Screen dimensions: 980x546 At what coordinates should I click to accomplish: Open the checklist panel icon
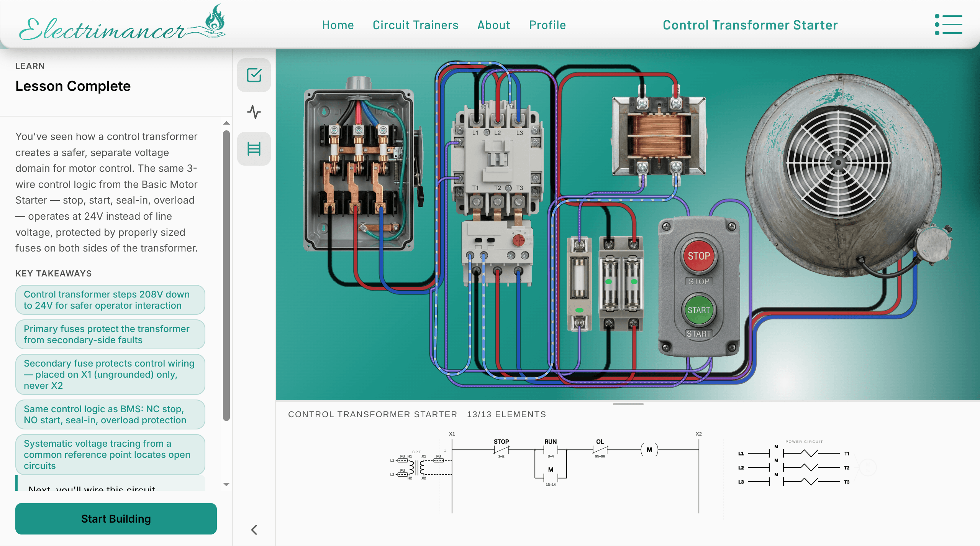[254, 75]
